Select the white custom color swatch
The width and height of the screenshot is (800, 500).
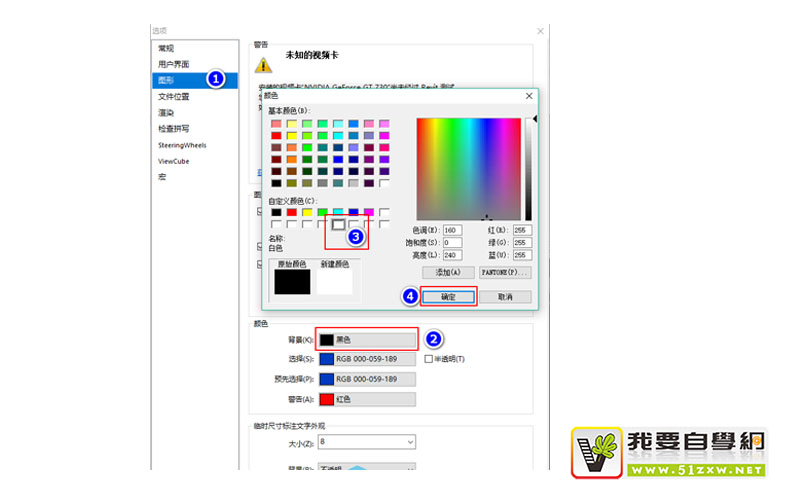point(339,225)
